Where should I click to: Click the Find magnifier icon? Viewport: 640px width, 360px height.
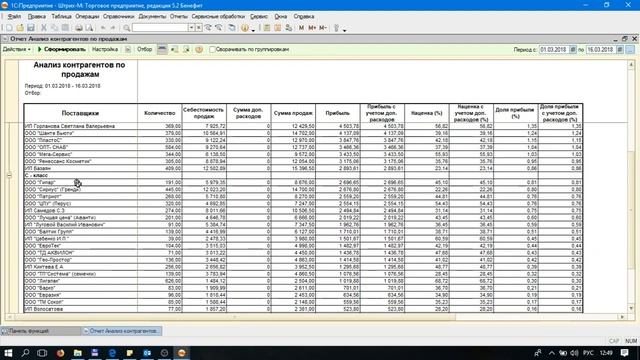pyautogui.click(x=127, y=28)
